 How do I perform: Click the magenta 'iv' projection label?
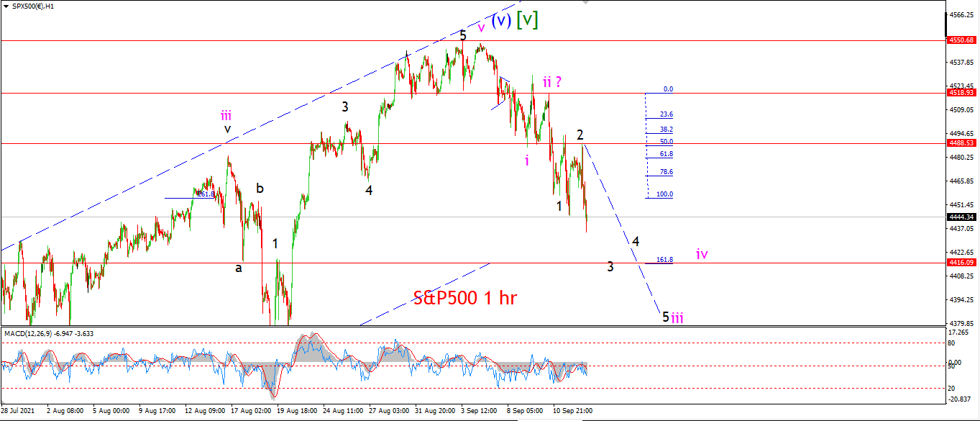702,253
